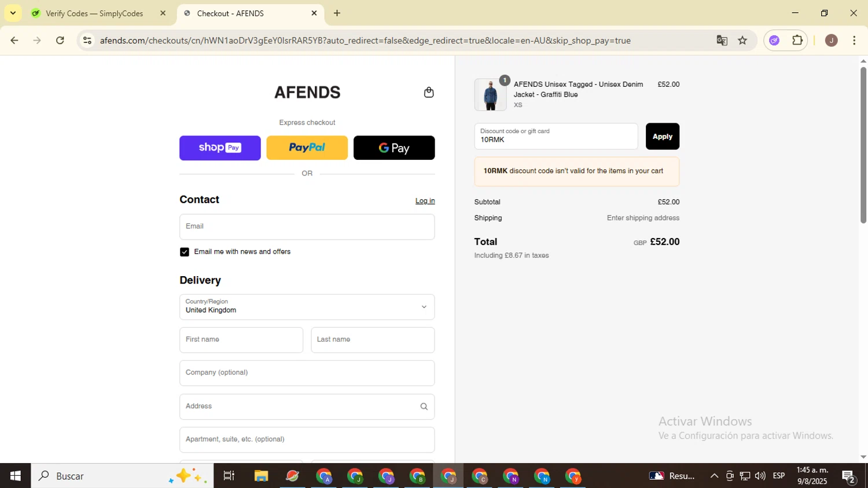This screenshot has height=488, width=868.
Task: Apply the discount code
Action: pos(663,136)
